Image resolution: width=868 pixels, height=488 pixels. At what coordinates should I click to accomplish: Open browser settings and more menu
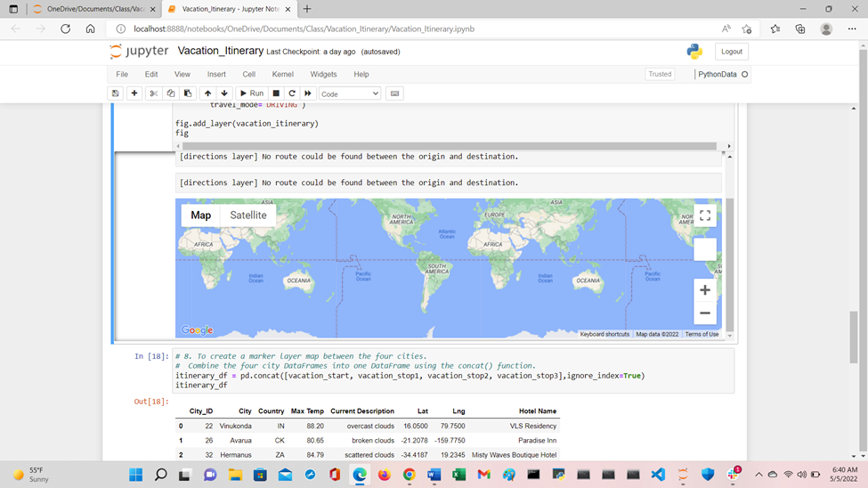tap(852, 28)
